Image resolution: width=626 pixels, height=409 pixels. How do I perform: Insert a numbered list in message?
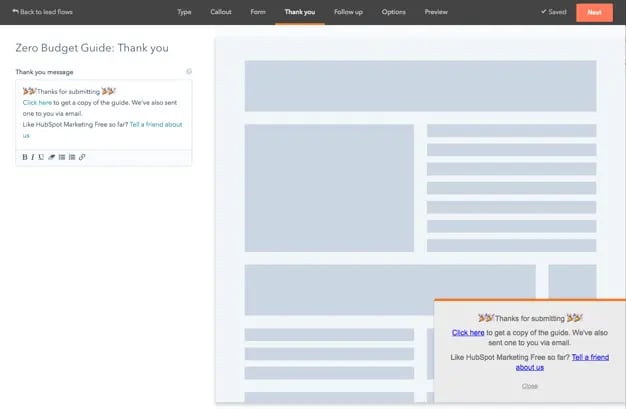click(72, 157)
